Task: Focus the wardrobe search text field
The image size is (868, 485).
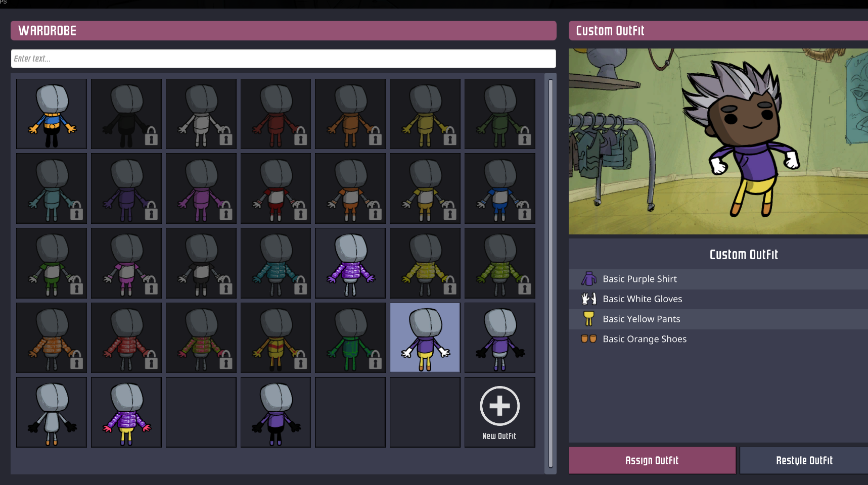Action: (x=284, y=59)
